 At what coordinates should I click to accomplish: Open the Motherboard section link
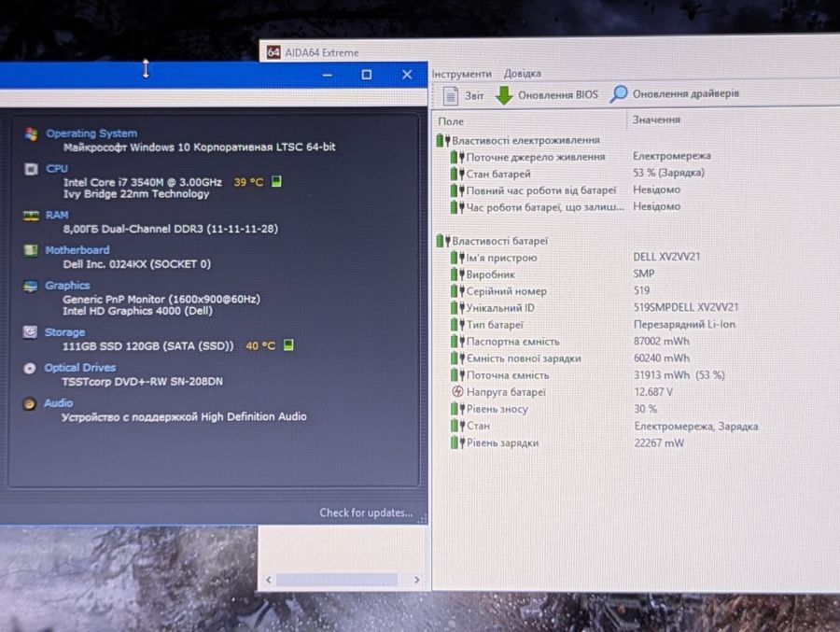77,250
